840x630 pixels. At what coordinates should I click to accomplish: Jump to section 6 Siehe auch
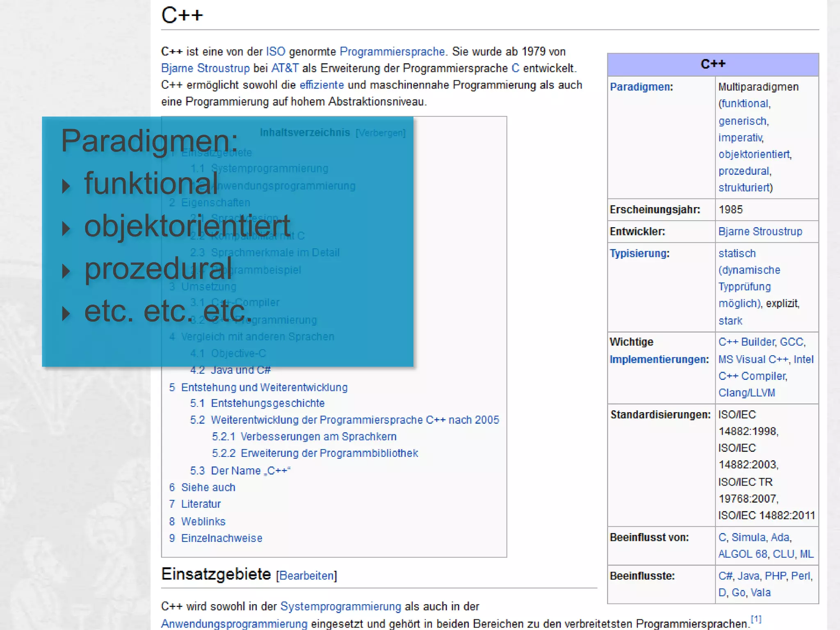pos(202,488)
